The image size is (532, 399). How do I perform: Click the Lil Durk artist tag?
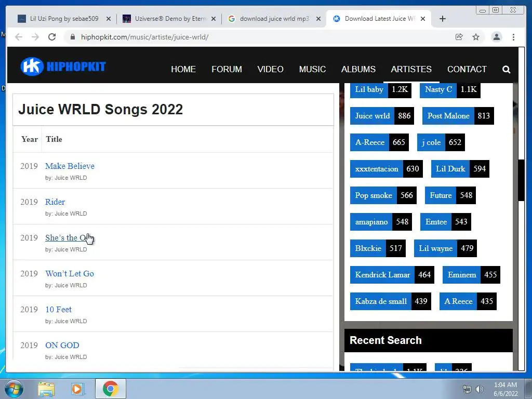[460, 169]
